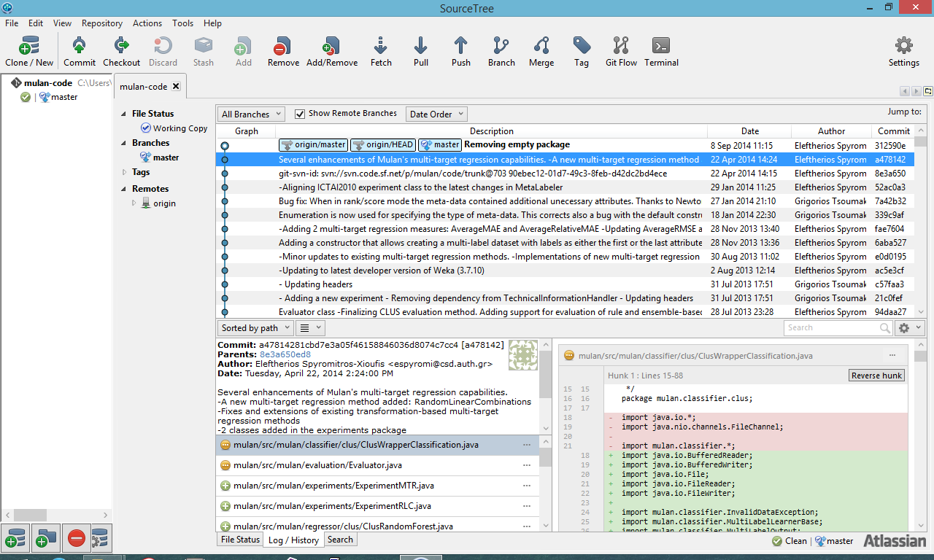Click add folder icon in bookmarks panel
Viewport: 934px width, 560px height.
click(45, 538)
